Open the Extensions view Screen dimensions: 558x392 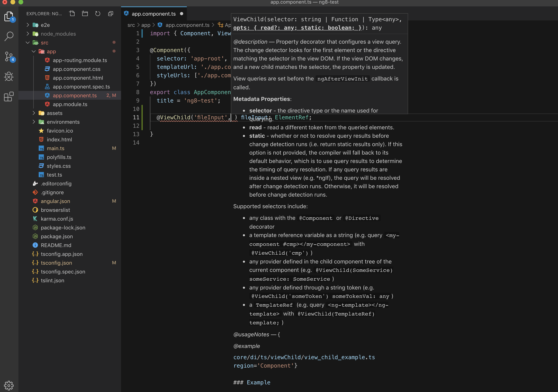(x=9, y=97)
